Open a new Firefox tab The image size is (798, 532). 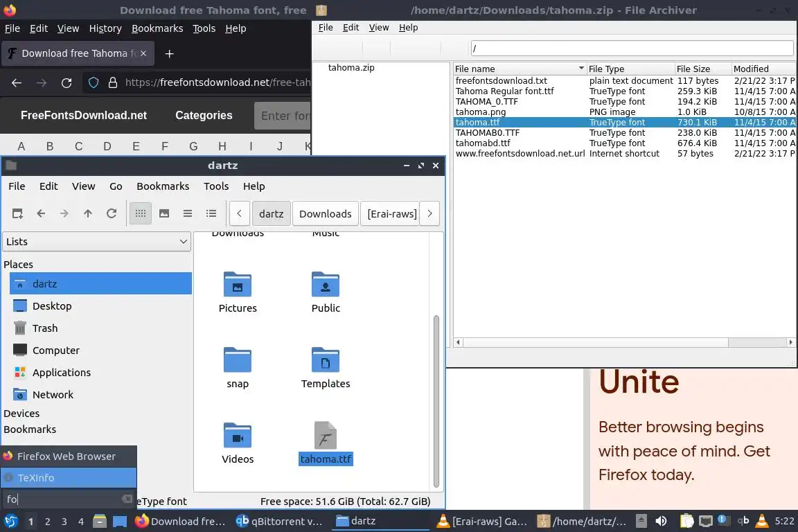[x=170, y=53]
